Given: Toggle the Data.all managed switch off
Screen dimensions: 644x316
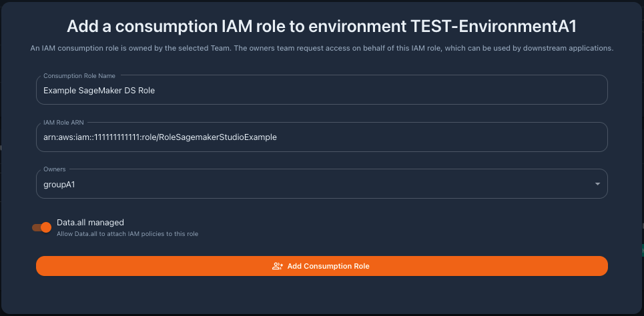Looking at the screenshot, I should pos(41,227).
